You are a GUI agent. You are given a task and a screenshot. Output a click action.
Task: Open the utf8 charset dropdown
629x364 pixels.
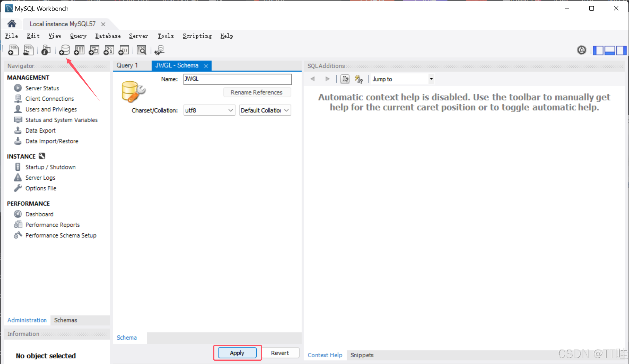209,110
